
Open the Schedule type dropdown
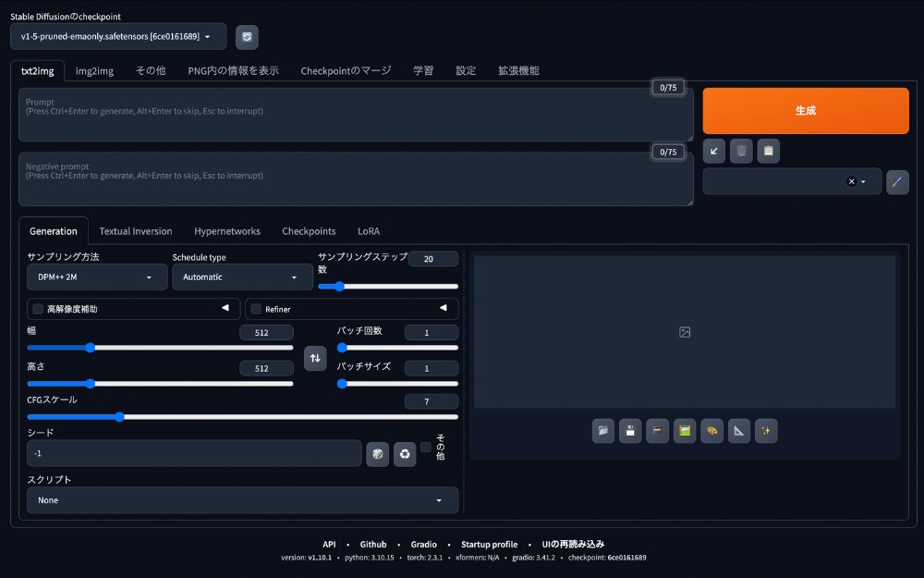tap(242, 277)
